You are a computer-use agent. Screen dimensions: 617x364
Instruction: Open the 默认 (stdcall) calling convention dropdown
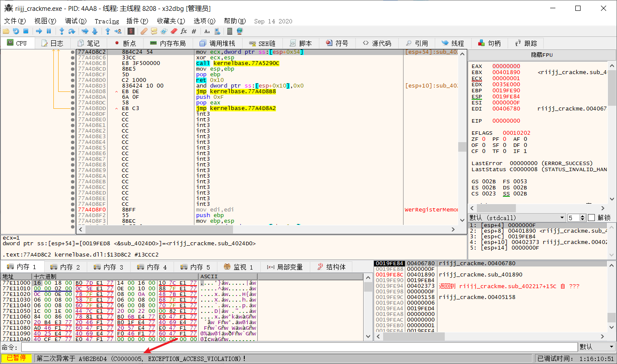coord(517,218)
